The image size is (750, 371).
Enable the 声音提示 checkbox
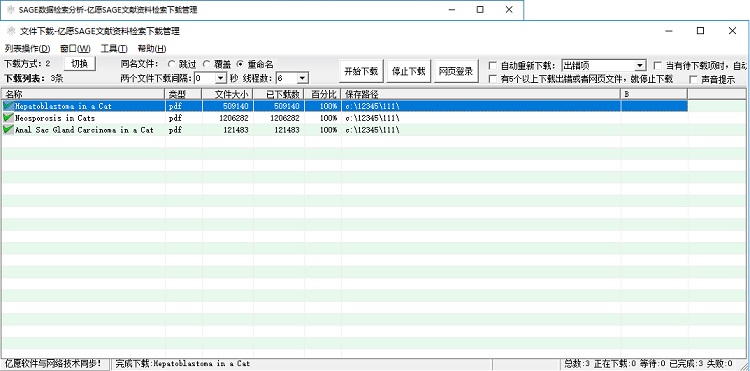[x=694, y=80]
